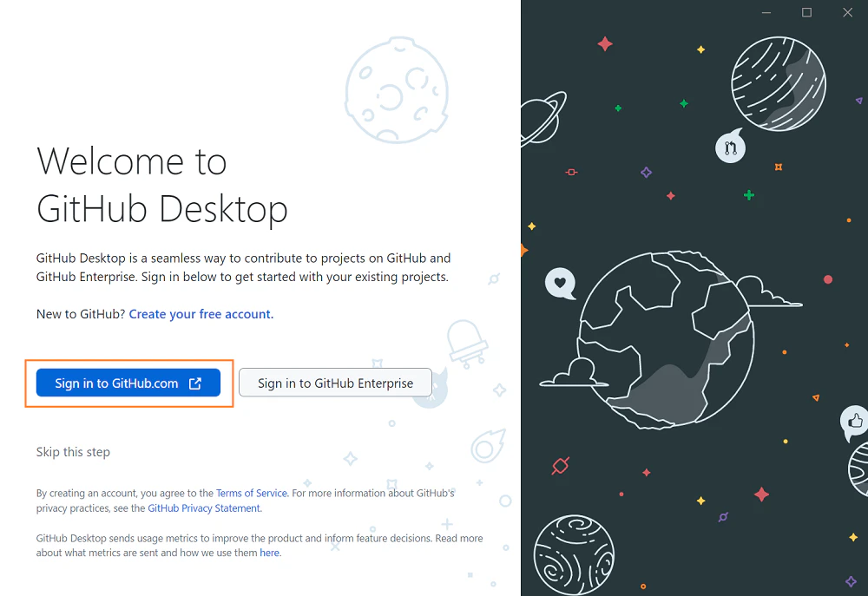The height and width of the screenshot is (596, 868).
Task: Click the 'GitHub Desktop sends usage metrics' text
Action: point(260,545)
